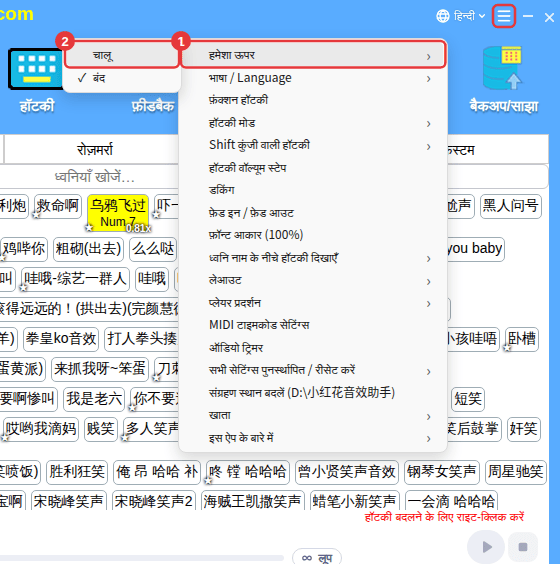The height and width of the screenshot is (564, 560).
Task: Select चालू in the submenu
Action: [x=122, y=56]
